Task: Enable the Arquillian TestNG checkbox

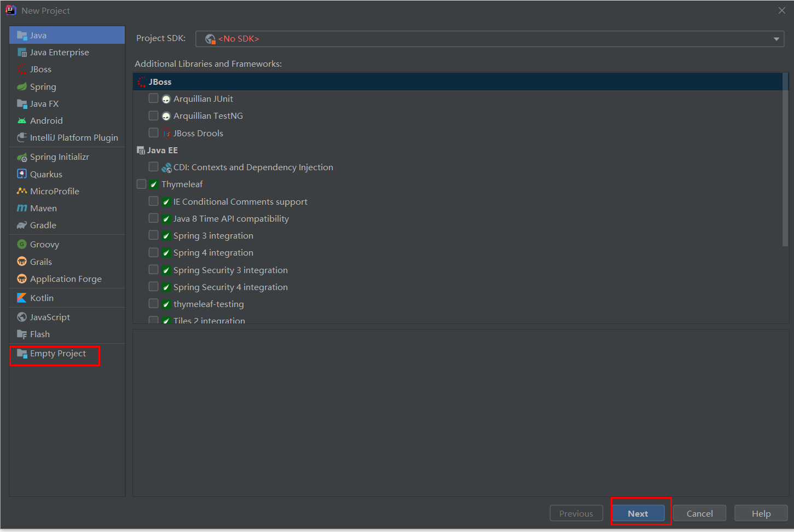Action: coord(153,115)
